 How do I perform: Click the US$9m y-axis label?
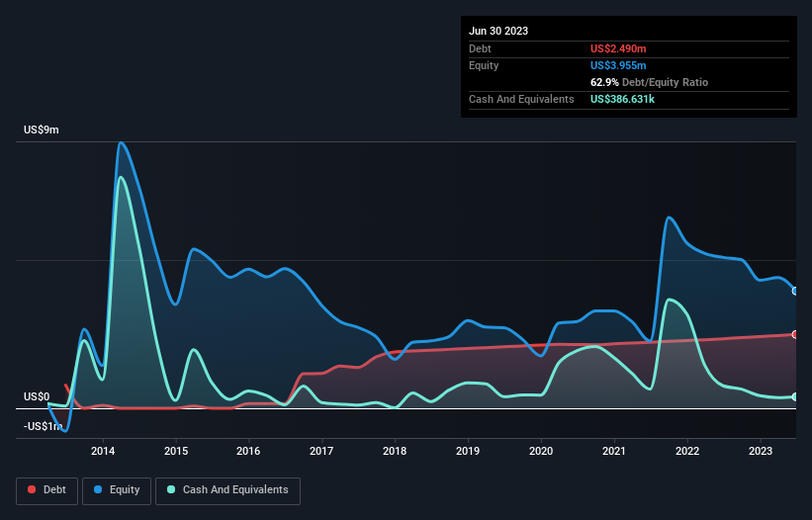pos(42,130)
